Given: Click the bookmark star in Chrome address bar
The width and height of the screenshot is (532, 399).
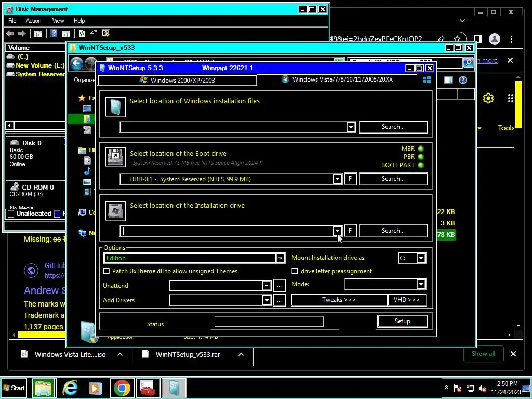Looking at the screenshot, I should click(x=457, y=38).
